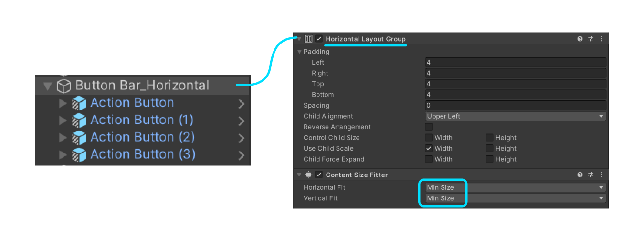Disable the Horizontal Layout Group component checkbox
Viewport: 644px width, 241px height.
(x=319, y=39)
